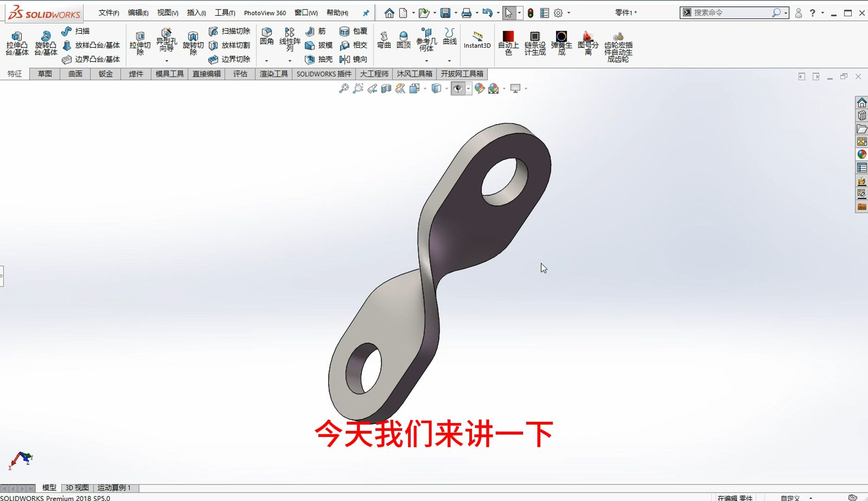This screenshot has height=501, width=868.
Task: Run the gear auto-generation (齿轮宏插件) plugin
Action: point(618,47)
